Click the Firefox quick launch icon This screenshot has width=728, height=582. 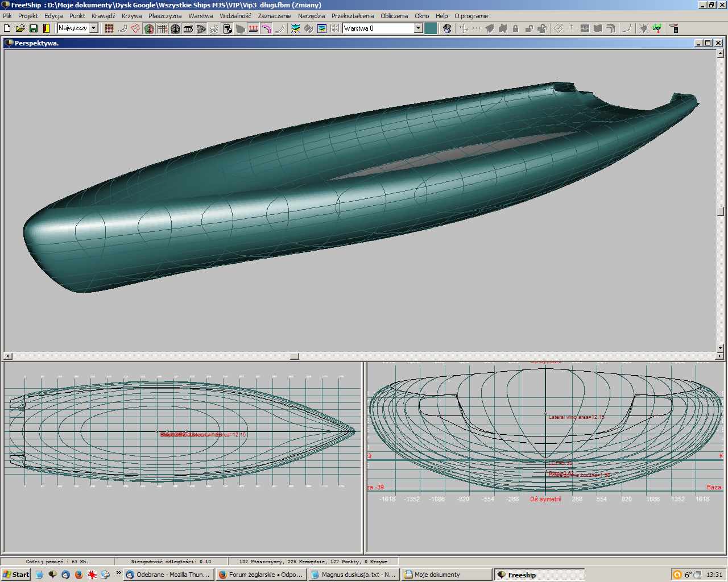click(x=78, y=575)
